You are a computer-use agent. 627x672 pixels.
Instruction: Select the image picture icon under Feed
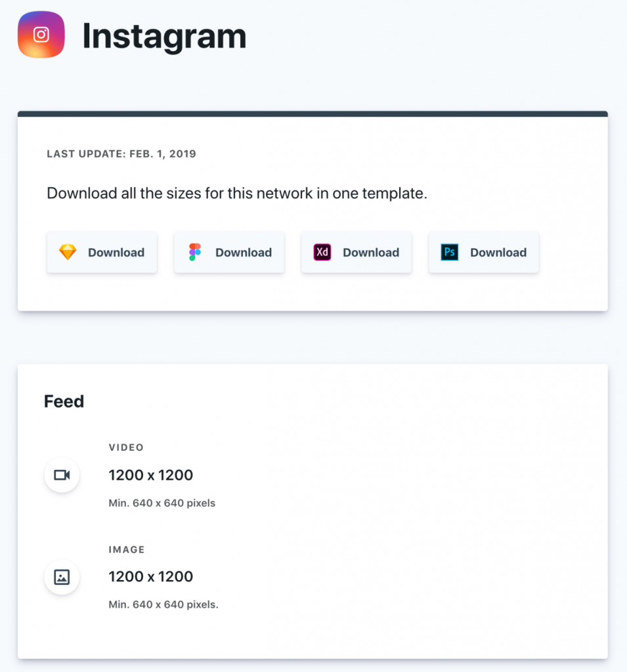[61, 577]
